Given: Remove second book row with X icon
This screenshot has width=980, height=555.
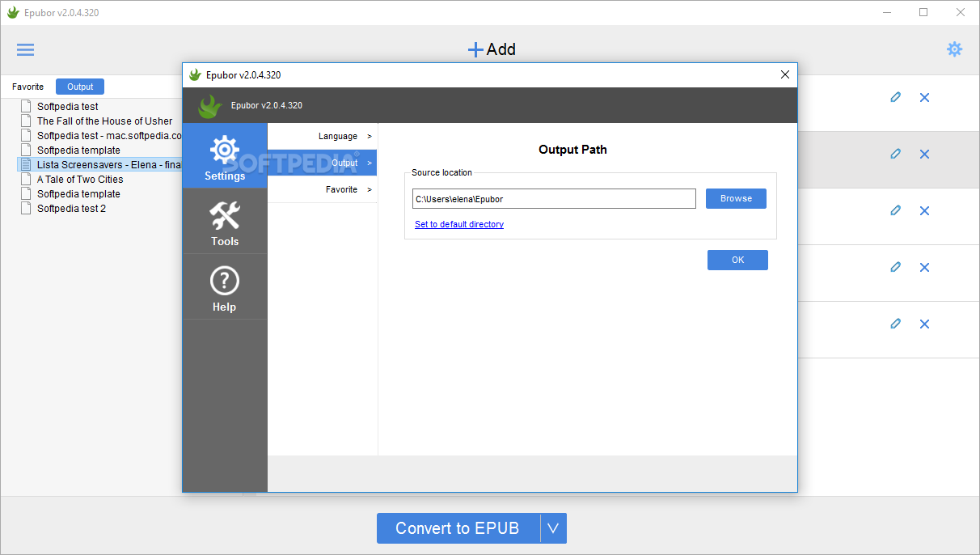Looking at the screenshot, I should coord(924,154).
